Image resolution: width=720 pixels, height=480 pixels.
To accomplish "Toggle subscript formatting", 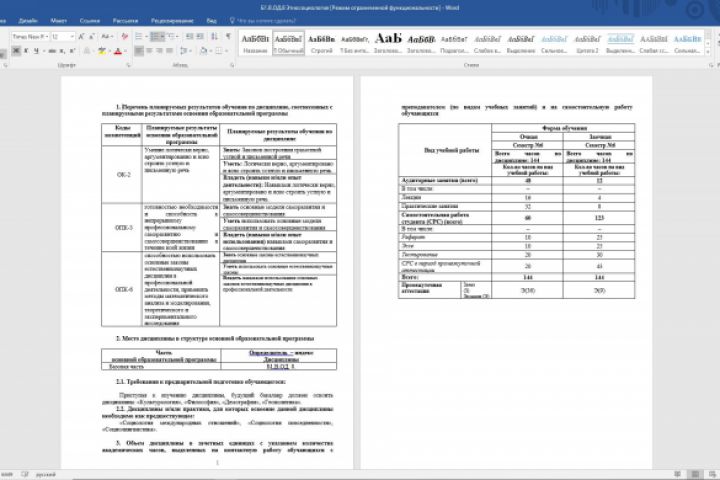I will 62,51.
